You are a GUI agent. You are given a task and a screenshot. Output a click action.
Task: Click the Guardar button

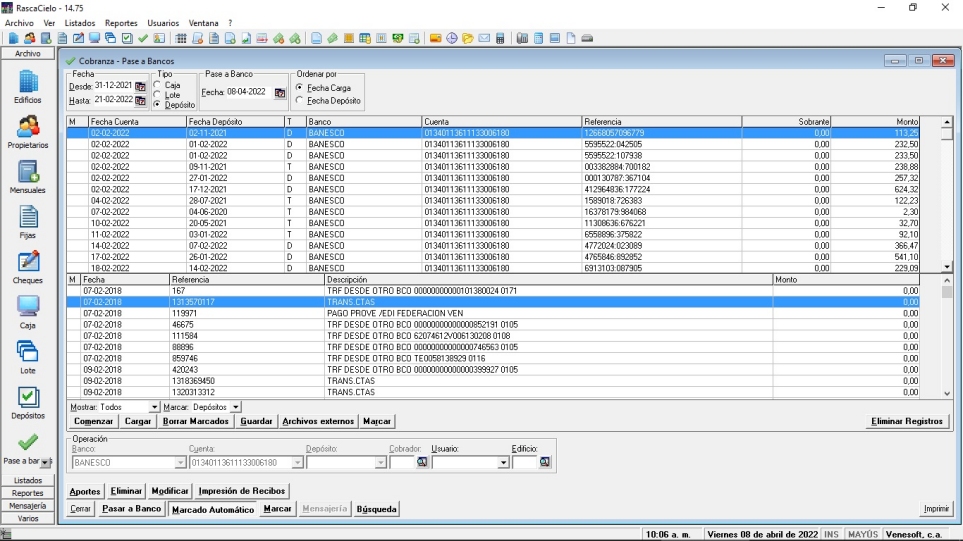tap(256, 421)
